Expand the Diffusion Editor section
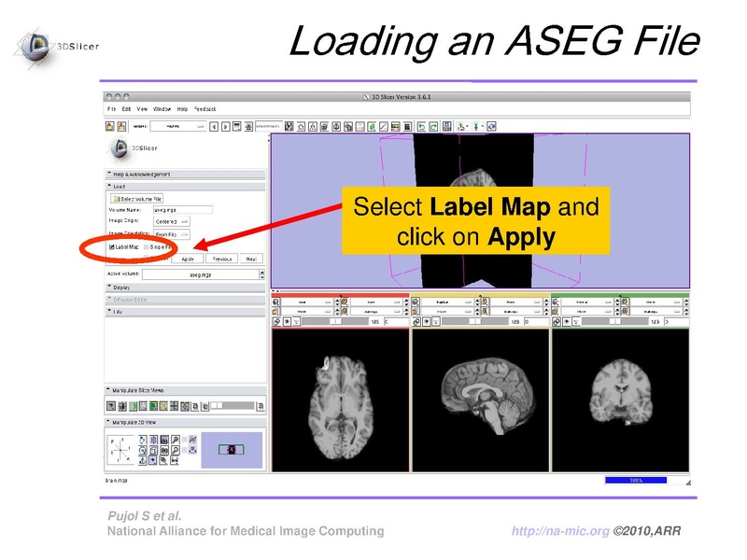Image resolution: width=747 pixels, height=560 pixels. 185,300
